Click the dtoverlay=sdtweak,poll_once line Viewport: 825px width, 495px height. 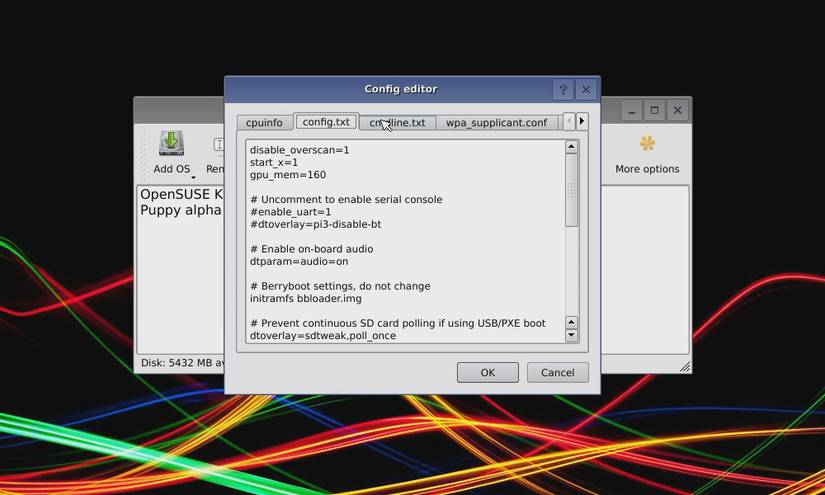(x=323, y=336)
